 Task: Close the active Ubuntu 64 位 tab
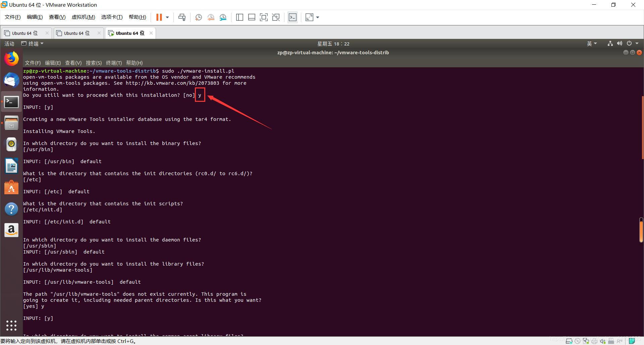pos(151,33)
